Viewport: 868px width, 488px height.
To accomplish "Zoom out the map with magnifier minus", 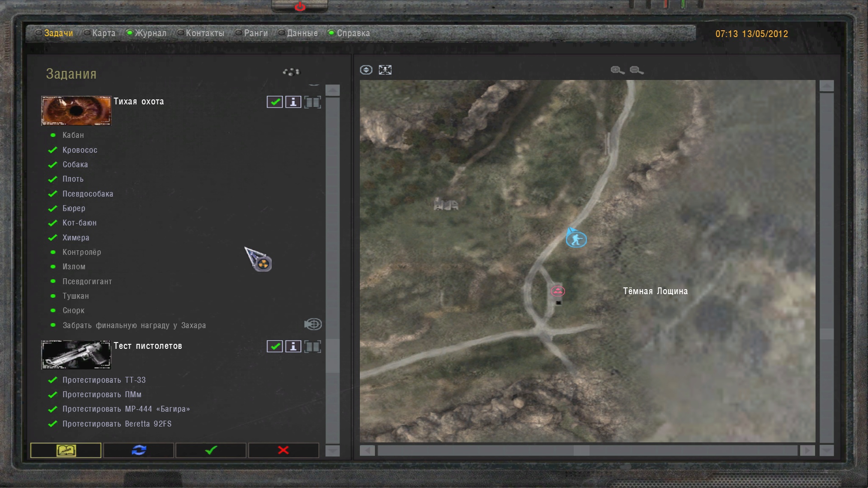I will (637, 70).
